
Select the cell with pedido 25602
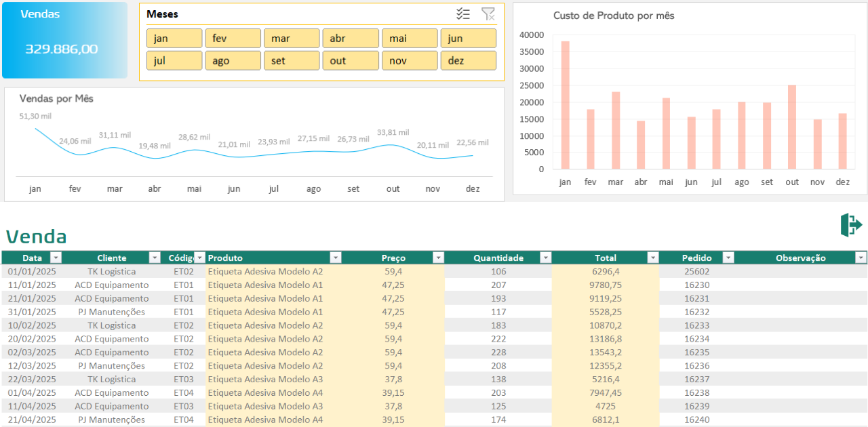(696, 271)
